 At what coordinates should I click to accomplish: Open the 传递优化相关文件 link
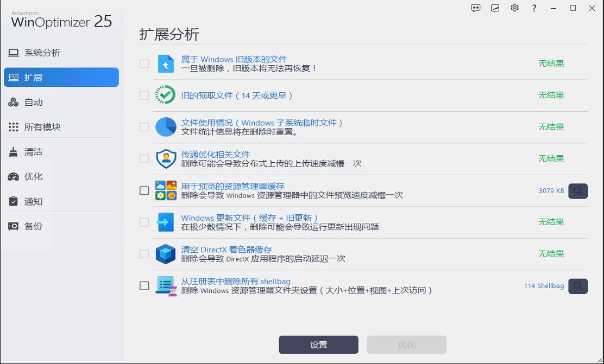[x=216, y=154]
